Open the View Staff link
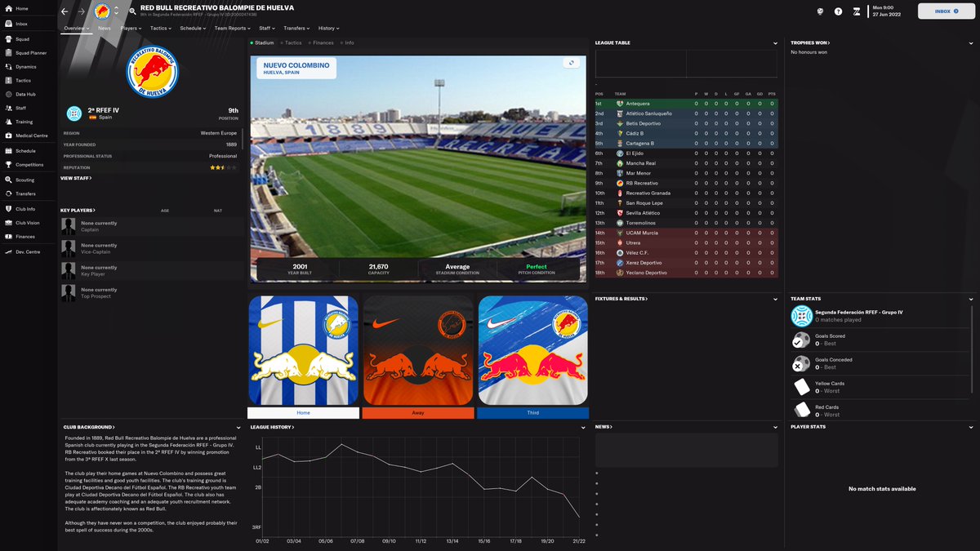Screen dimensions: 980x551 pos(76,178)
